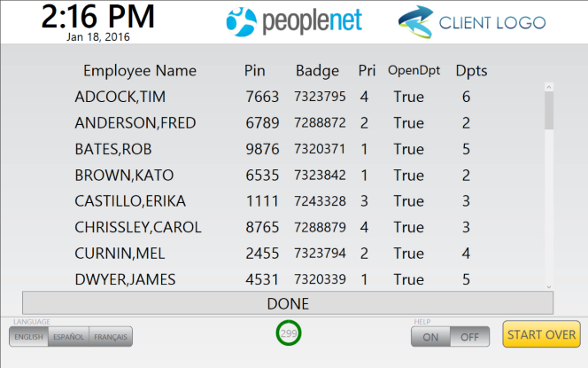588x368 pixels.
Task: Click the Jan 18, 2016 date
Action: [x=98, y=37]
